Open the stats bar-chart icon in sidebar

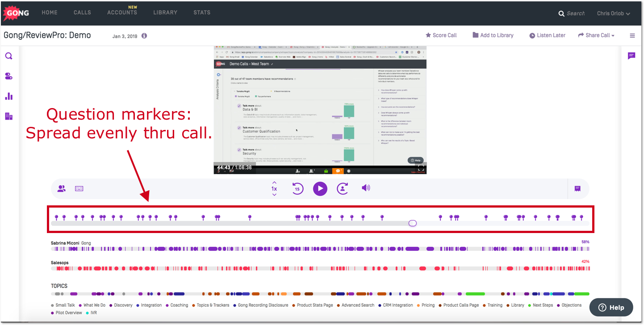(x=9, y=96)
